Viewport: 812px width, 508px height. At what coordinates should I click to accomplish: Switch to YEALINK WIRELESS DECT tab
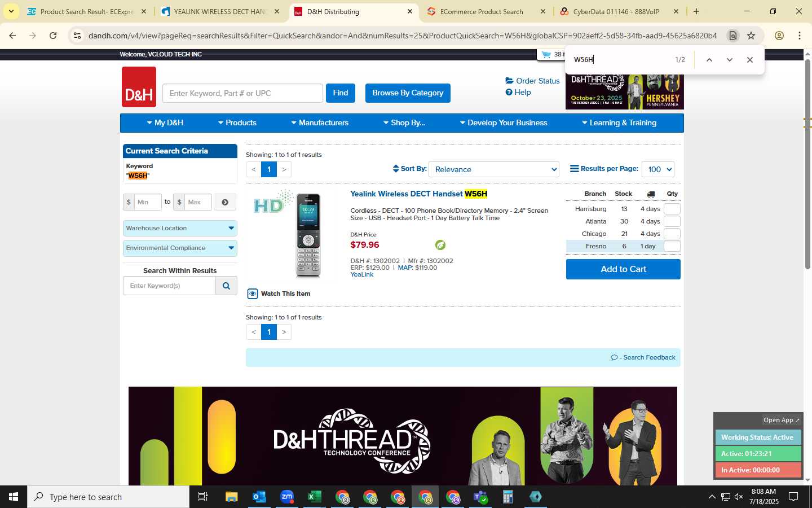(220, 11)
